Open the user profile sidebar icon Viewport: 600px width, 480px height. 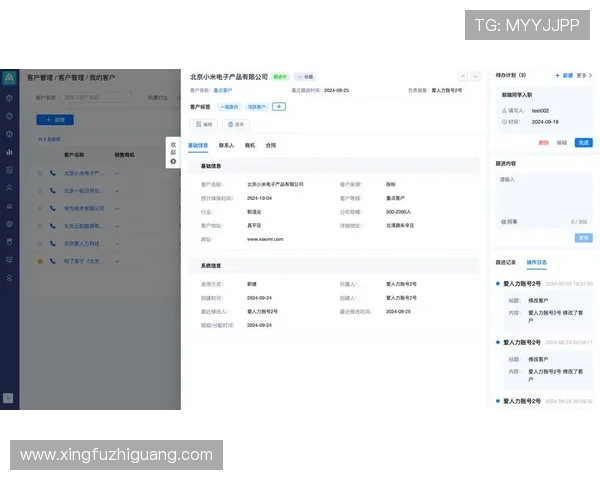pos(9,188)
